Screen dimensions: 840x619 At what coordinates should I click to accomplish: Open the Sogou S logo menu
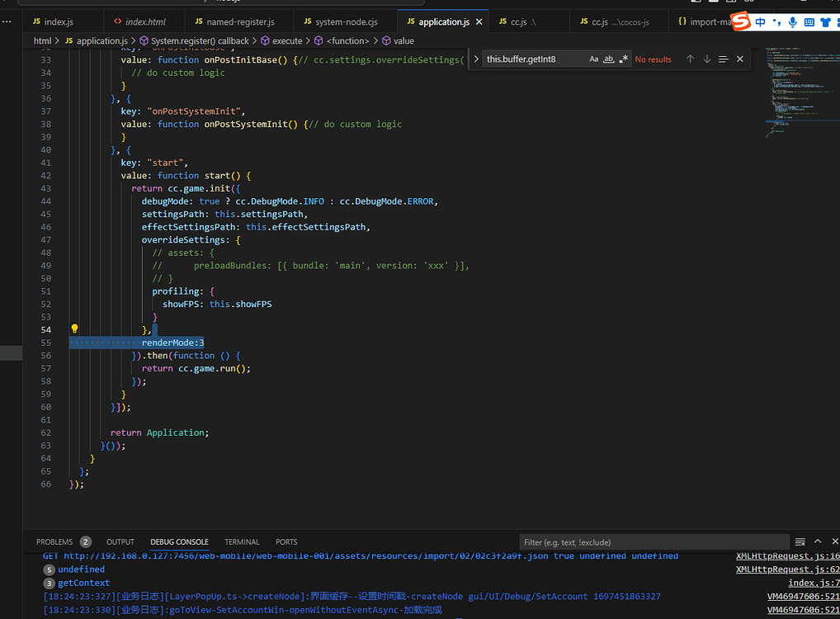741,21
